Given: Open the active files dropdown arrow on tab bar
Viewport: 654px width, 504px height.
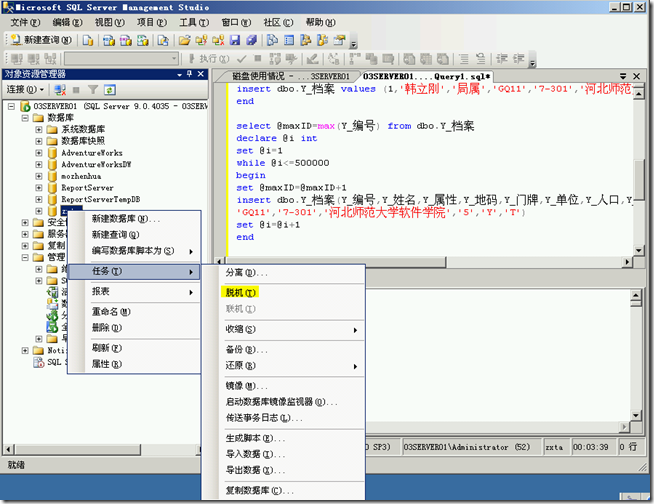Looking at the screenshot, I should [x=623, y=76].
